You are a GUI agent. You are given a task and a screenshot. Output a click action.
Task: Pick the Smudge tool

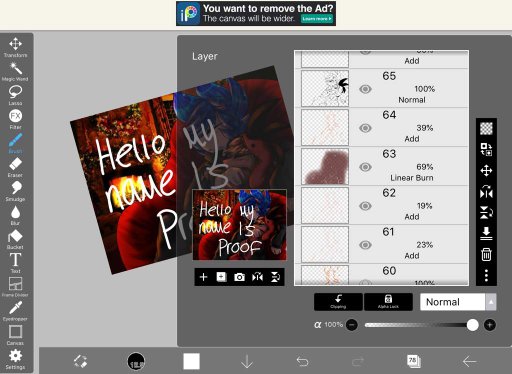15,191
